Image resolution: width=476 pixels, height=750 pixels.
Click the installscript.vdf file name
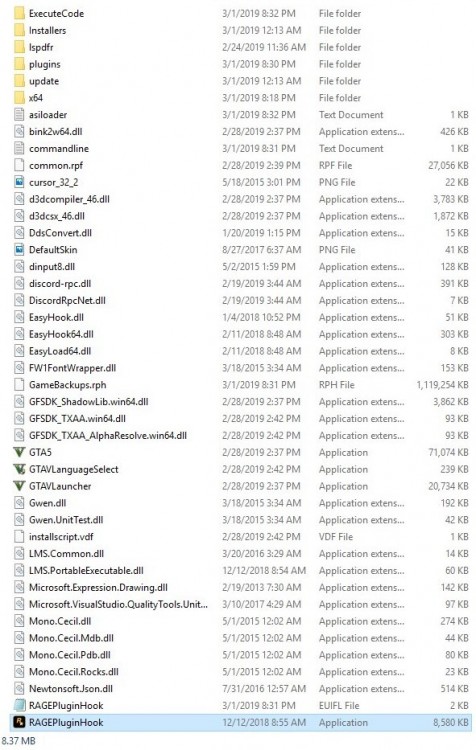click(61, 537)
